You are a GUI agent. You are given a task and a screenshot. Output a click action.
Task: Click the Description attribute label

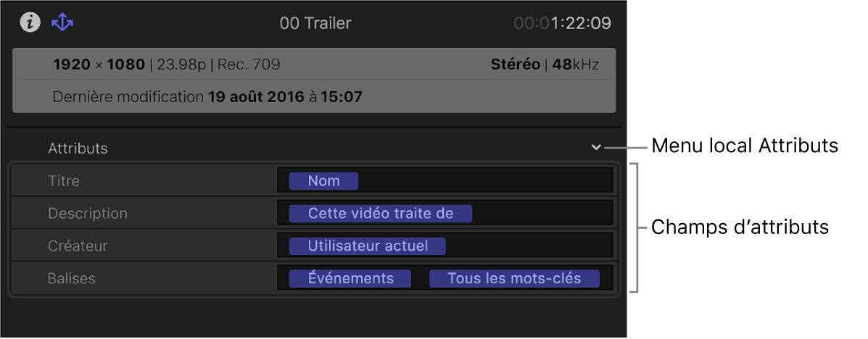pyautogui.click(x=88, y=214)
